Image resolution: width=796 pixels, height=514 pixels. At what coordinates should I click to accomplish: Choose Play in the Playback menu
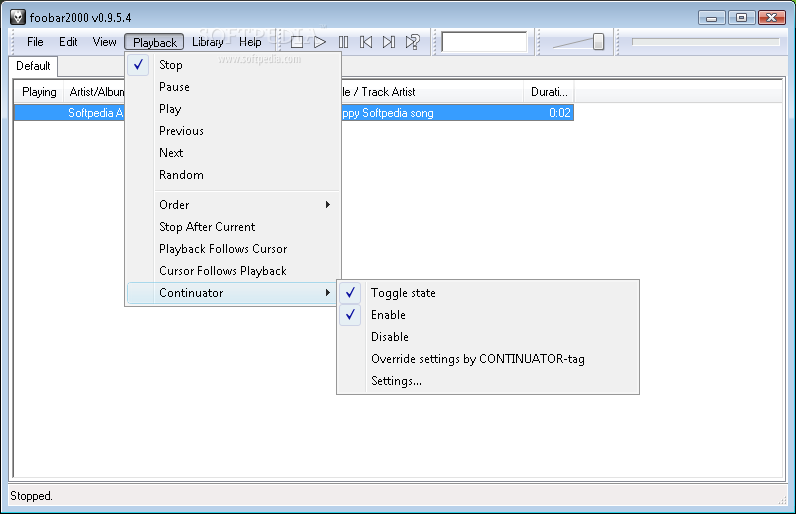click(x=234, y=109)
